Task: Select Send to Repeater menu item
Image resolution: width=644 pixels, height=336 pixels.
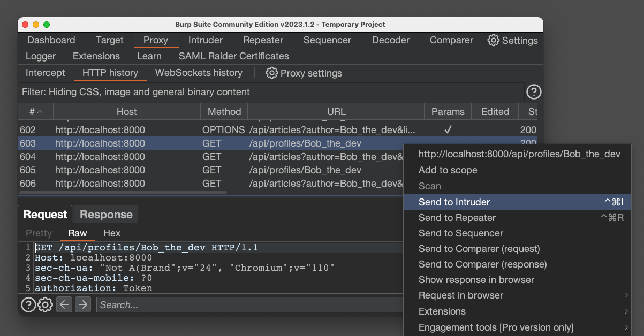Action: coord(457,218)
